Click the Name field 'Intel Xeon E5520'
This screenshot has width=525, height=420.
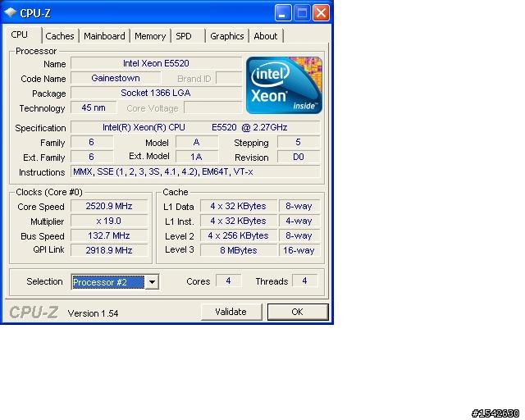156,63
